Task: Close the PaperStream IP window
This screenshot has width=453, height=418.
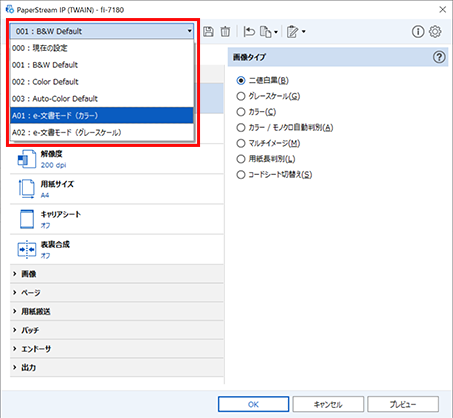Action: pyautogui.click(x=443, y=9)
